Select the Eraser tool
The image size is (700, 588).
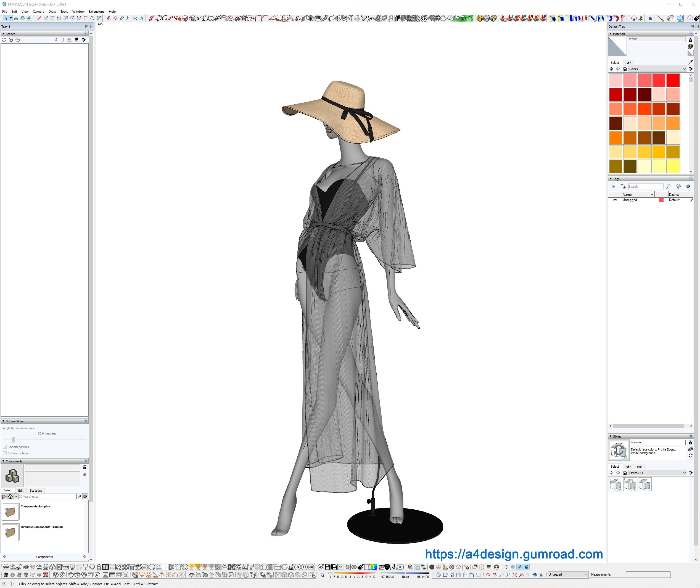click(29, 18)
